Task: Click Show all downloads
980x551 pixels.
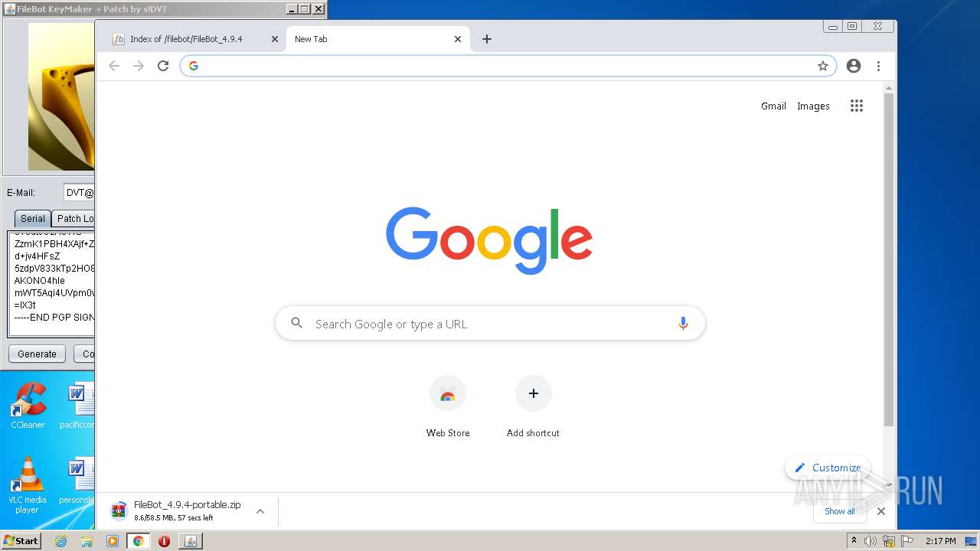Action: click(x=840, y=511)
